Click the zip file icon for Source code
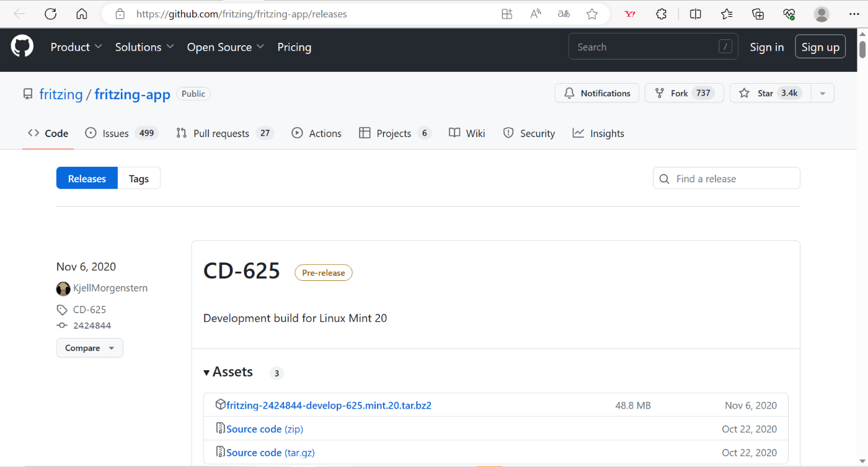868x467 pixels. (220, 429)
